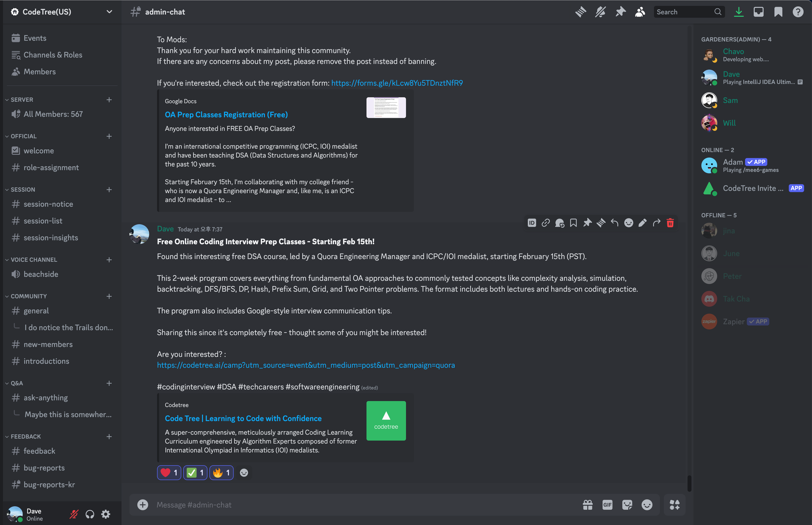The image size is (812, 525).
Task: Collapse the SESSION channel category
Action: point(23,190)
